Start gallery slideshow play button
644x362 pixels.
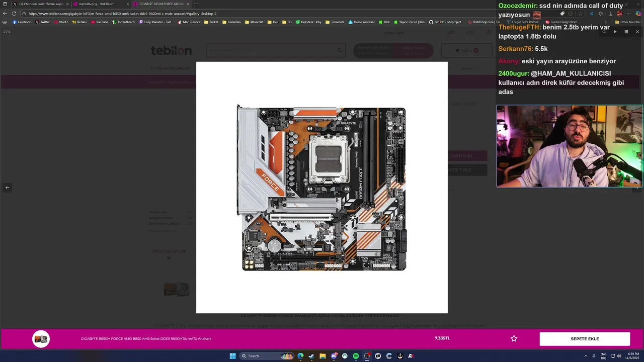pyautogui.click(x=615, y=32)
